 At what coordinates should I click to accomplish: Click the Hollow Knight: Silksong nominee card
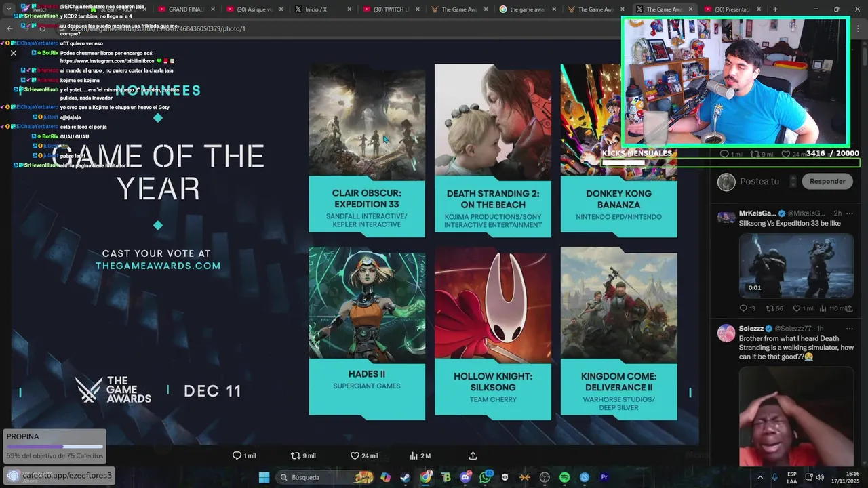click(493, 333)
